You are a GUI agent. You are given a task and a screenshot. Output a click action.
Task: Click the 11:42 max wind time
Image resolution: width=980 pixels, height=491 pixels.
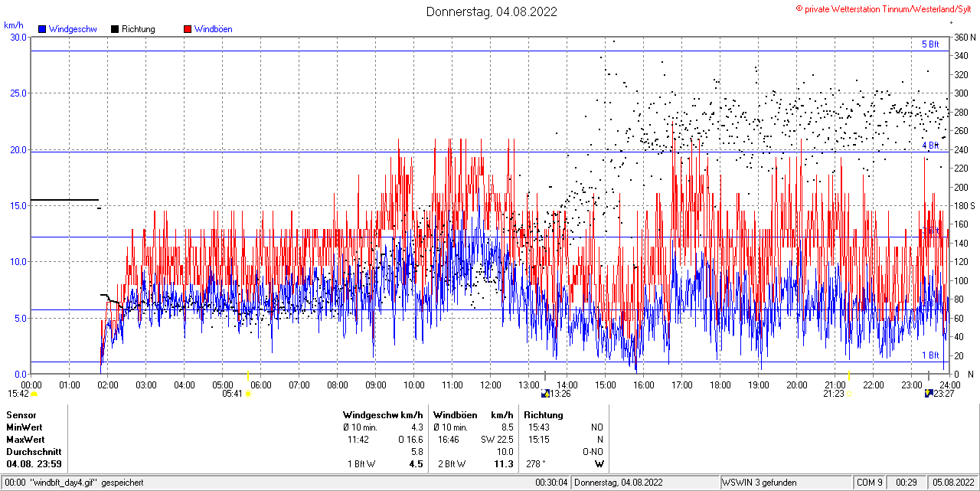pos(358,440)
